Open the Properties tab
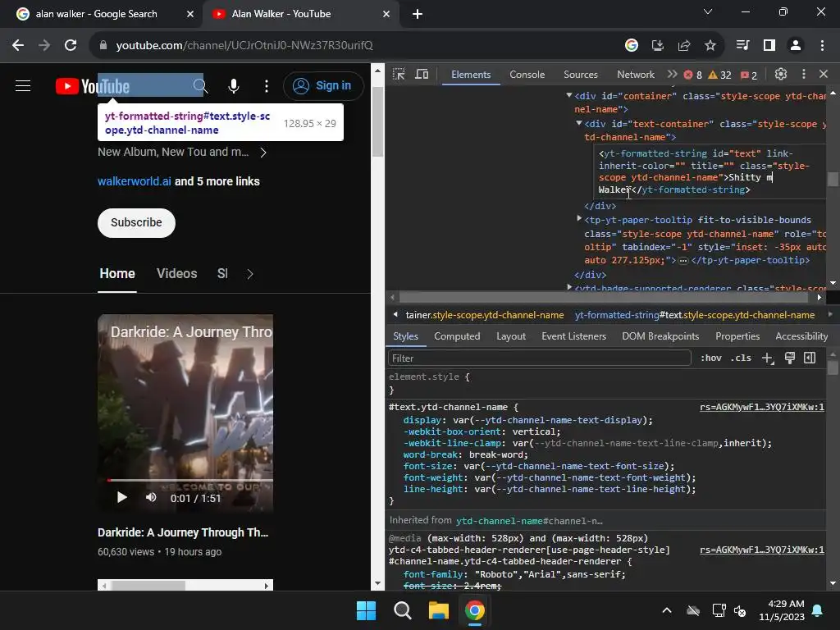This screenshot has width=840, height=630. [737, 336]
